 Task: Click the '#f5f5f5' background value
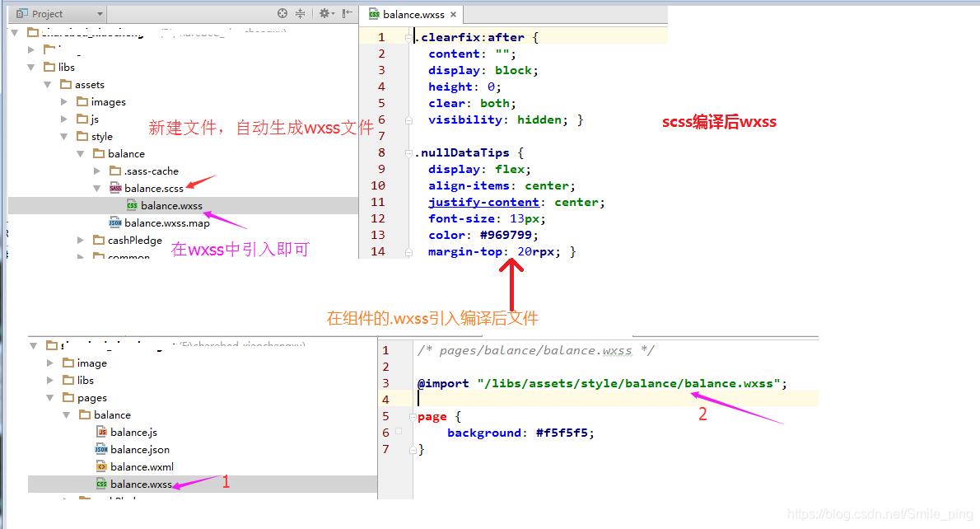click(562, 433)
